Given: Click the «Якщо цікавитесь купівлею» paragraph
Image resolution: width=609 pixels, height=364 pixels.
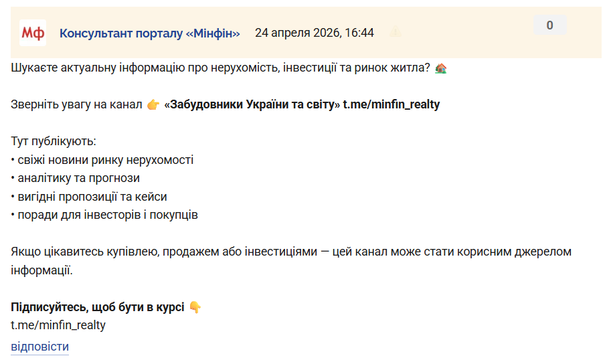Looking at the screenshot, I should pyautogui.click(x=291, y=252).
